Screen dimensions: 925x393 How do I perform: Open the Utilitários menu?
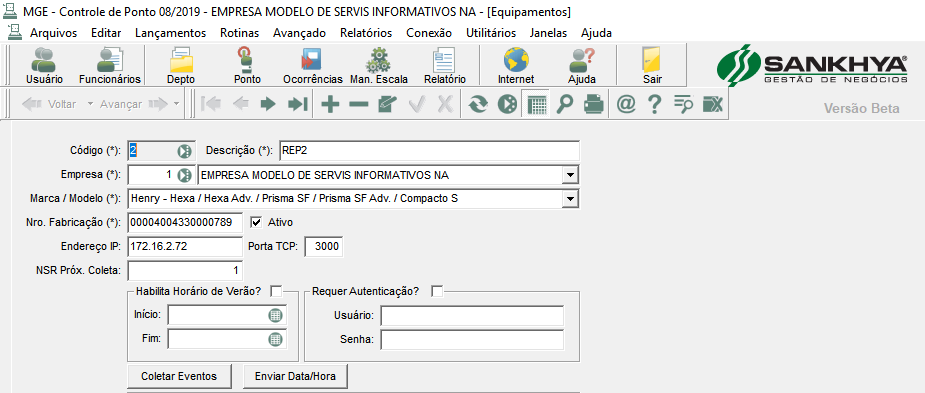[491, 33]
